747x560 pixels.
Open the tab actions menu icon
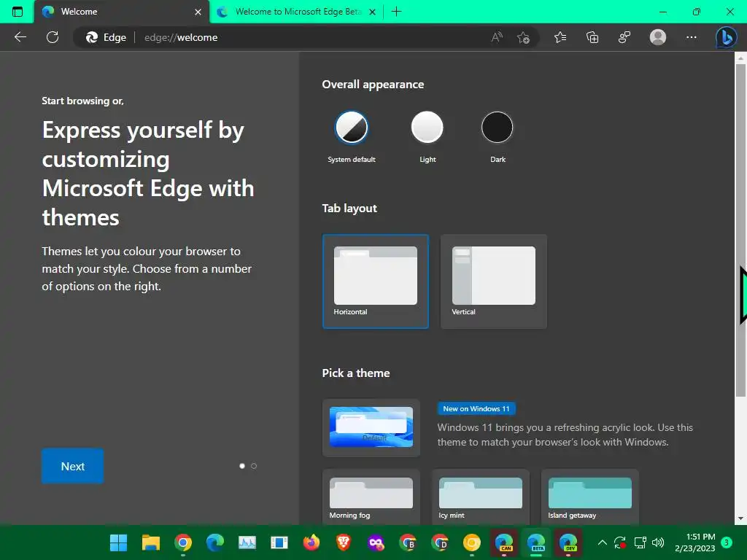[18, 12]
